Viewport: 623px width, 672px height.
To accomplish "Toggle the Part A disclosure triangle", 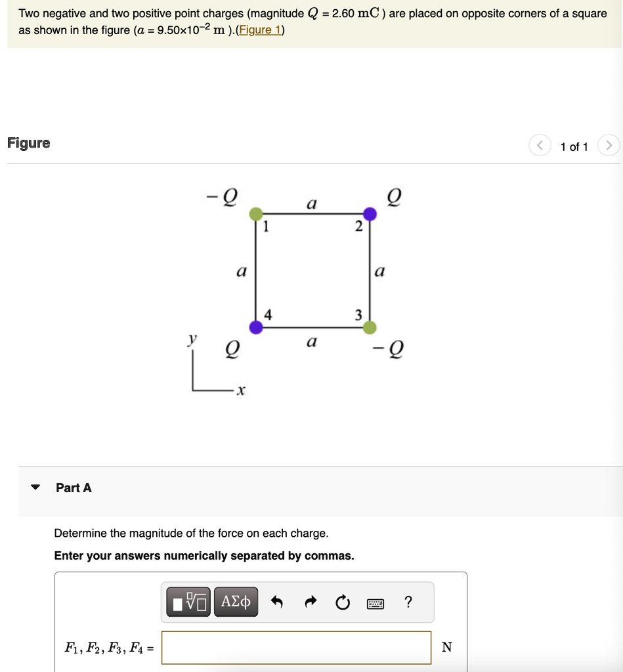I will point(35,488).
